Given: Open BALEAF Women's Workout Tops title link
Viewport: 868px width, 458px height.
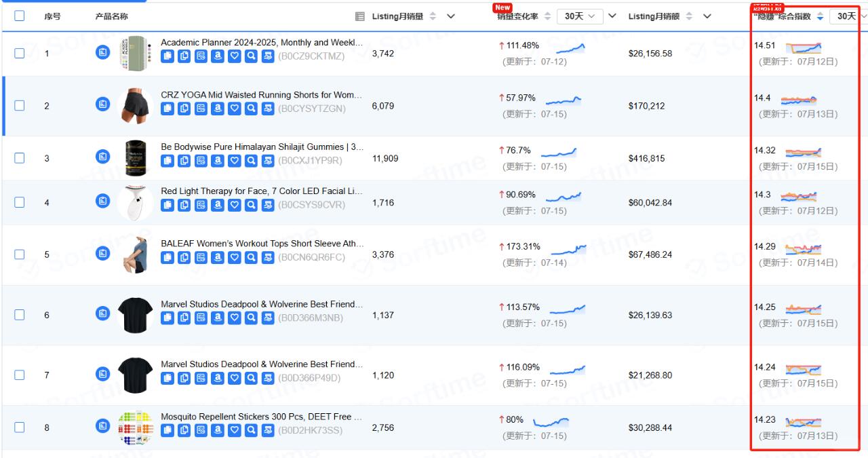Looking at the screenshot, I should [x=262, y=244].
